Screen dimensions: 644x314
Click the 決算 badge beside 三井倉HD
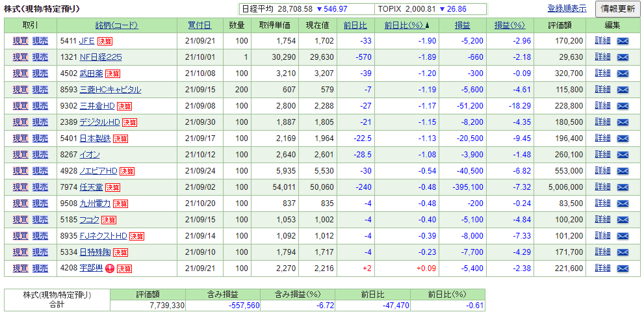pos(125,106)
